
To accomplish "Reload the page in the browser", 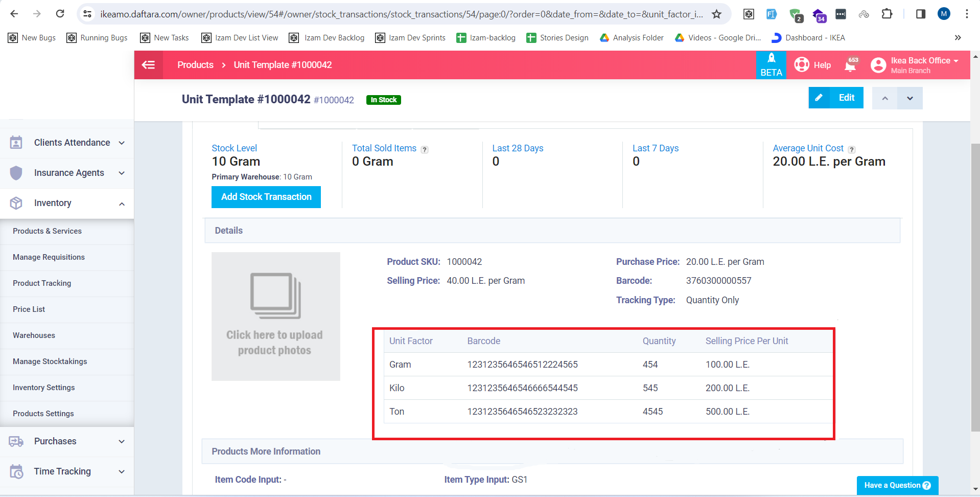I will [60, 14].
